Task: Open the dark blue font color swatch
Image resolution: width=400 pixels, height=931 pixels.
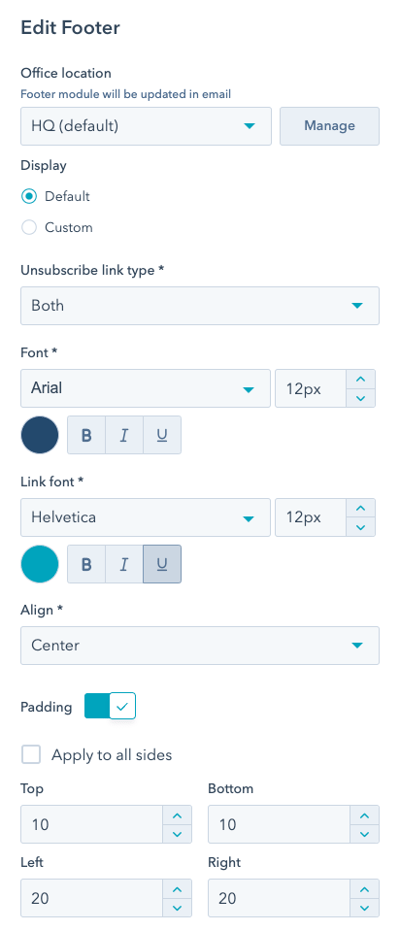Action: pos(40,435)
